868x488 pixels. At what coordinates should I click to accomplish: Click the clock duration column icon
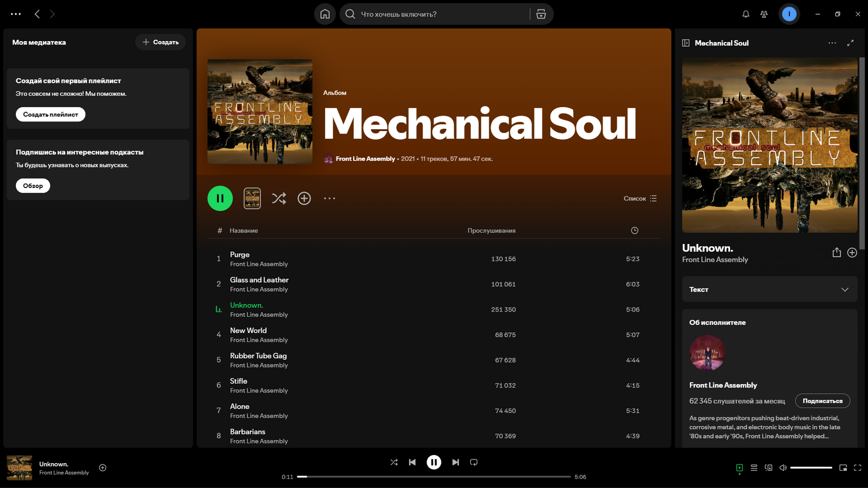634,231
